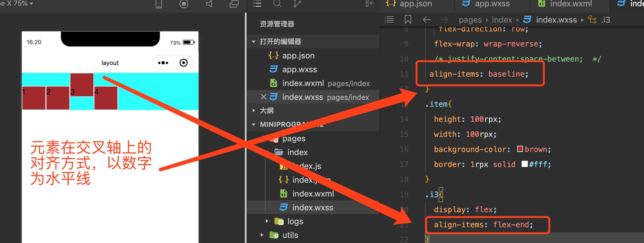
Task: Click 'height: 100rpx;' code line
Action: [468, 119]
